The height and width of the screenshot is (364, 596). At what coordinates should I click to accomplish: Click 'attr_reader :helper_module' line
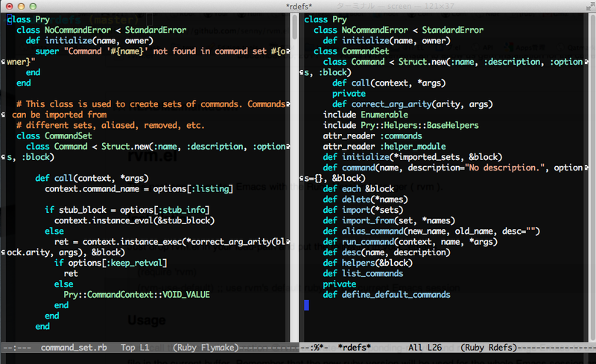pyautogui.click(x=384, y=147)
